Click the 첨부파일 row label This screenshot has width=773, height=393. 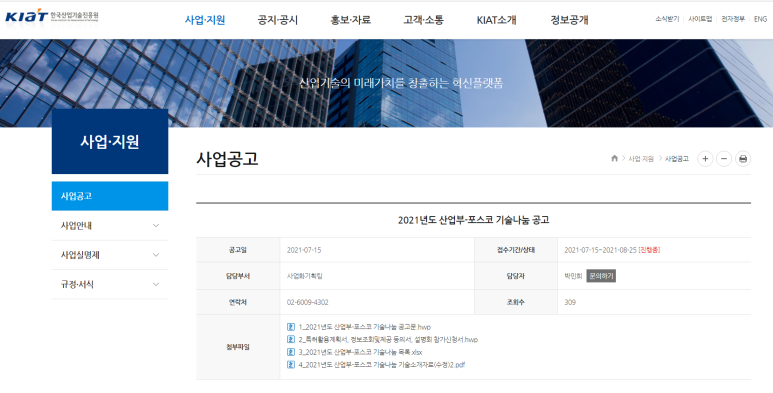click(238, 347)
